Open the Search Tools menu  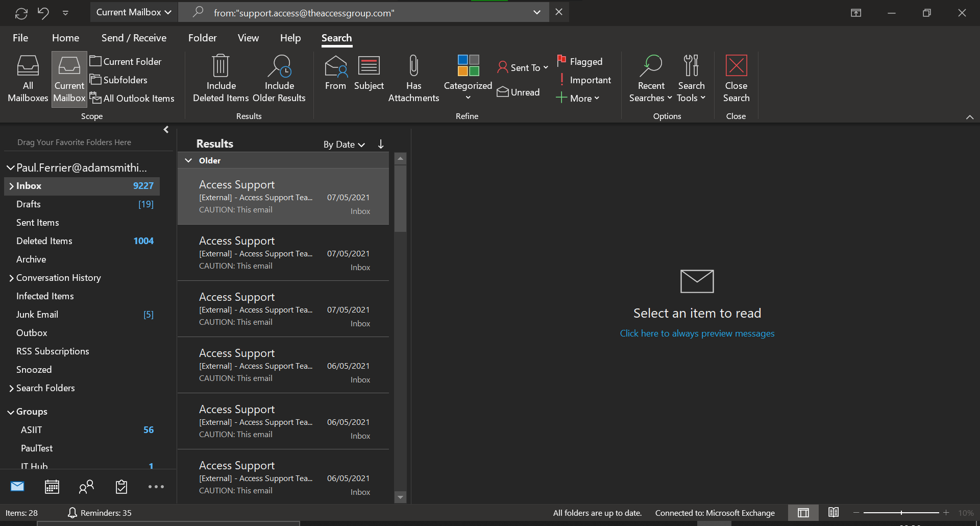(691, 79)
